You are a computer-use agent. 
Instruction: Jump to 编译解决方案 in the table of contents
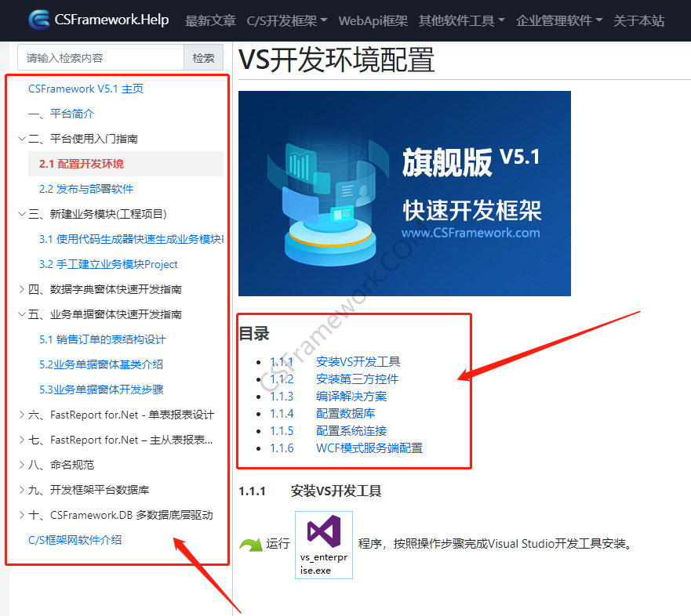(x=351, y=397)
